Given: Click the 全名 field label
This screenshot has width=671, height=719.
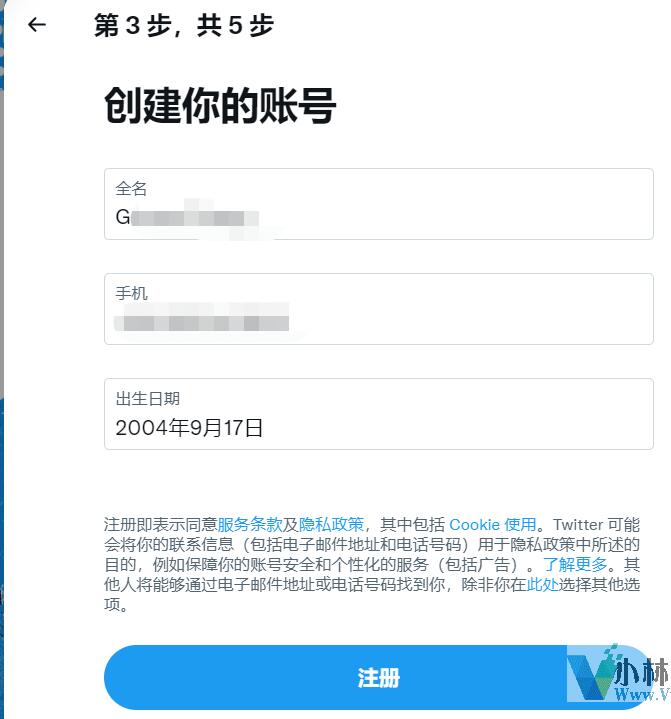Looking at the screenshot, I should pos(131,188).
